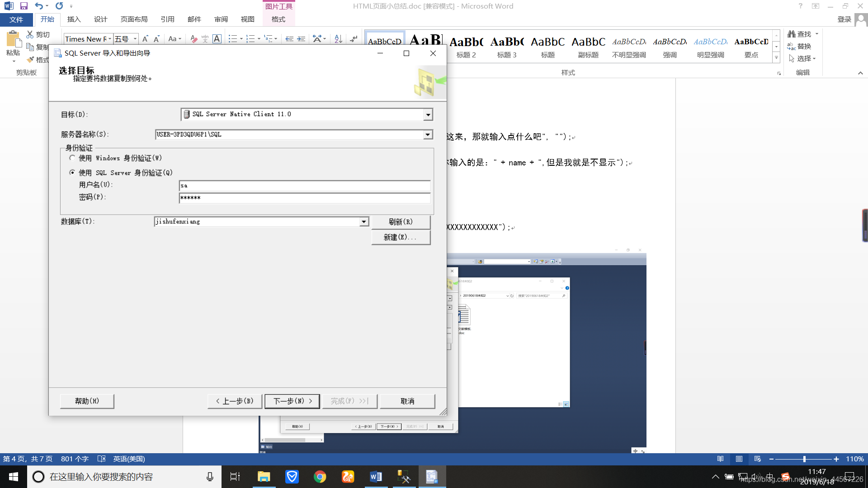Switch to the Design (设计) tab
868x488 pixels.
[100, 19]
